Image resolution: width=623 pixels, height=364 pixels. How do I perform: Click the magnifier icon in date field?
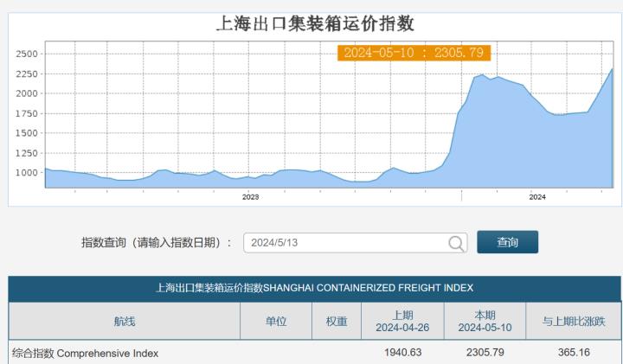tap(456, 243)
